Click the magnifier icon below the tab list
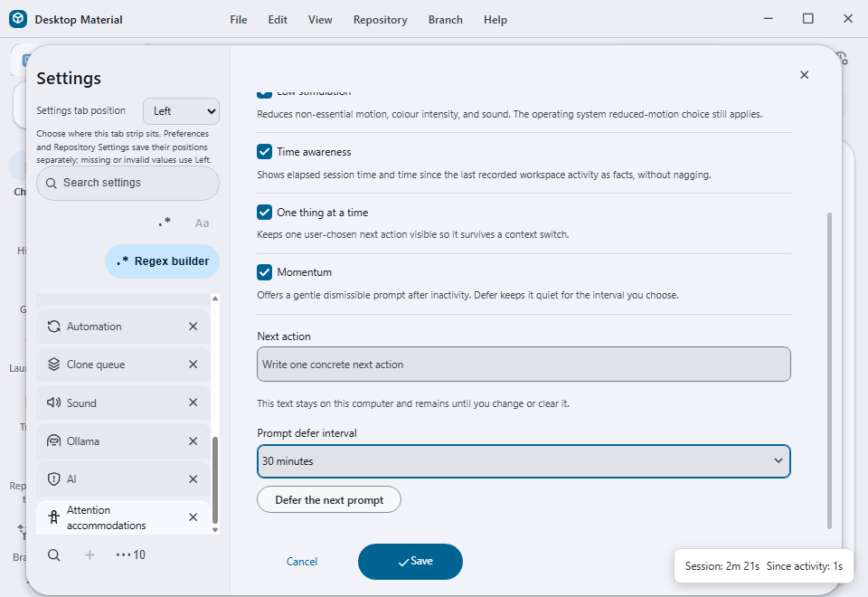 tap(53, 554)
